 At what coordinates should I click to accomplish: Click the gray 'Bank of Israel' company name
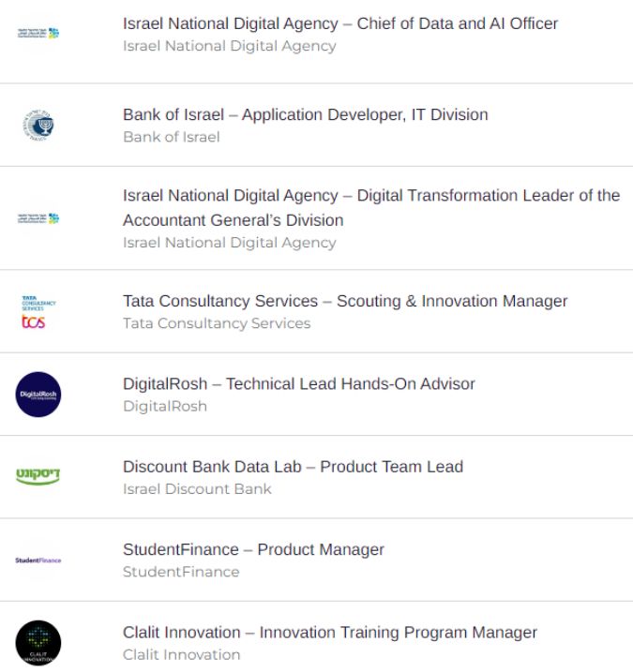(x=171, y=137)
